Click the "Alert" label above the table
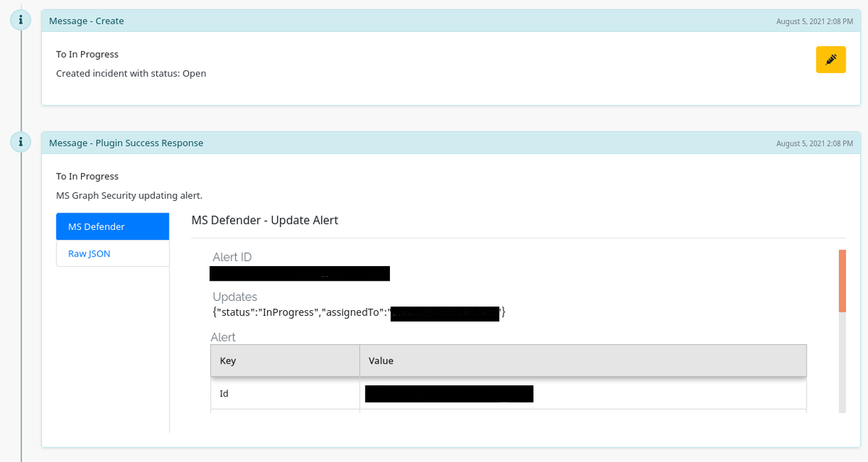Image resolution: width=868 pixels, height=462 pixels. [x=223, y=338]
